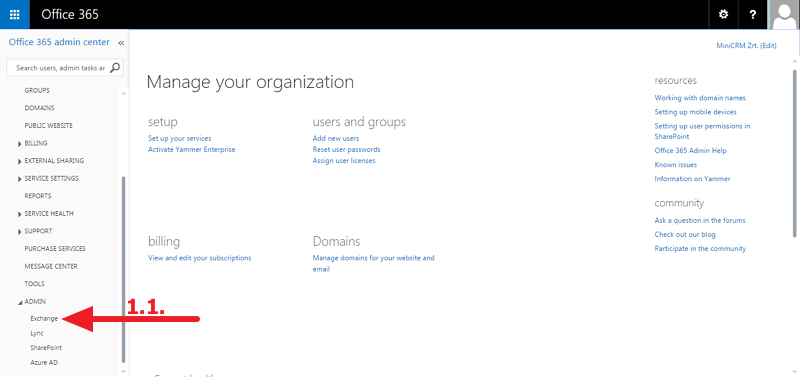Click the Office 365 admin center title
The height and width of the screenshot is (377, 800).
59,42
